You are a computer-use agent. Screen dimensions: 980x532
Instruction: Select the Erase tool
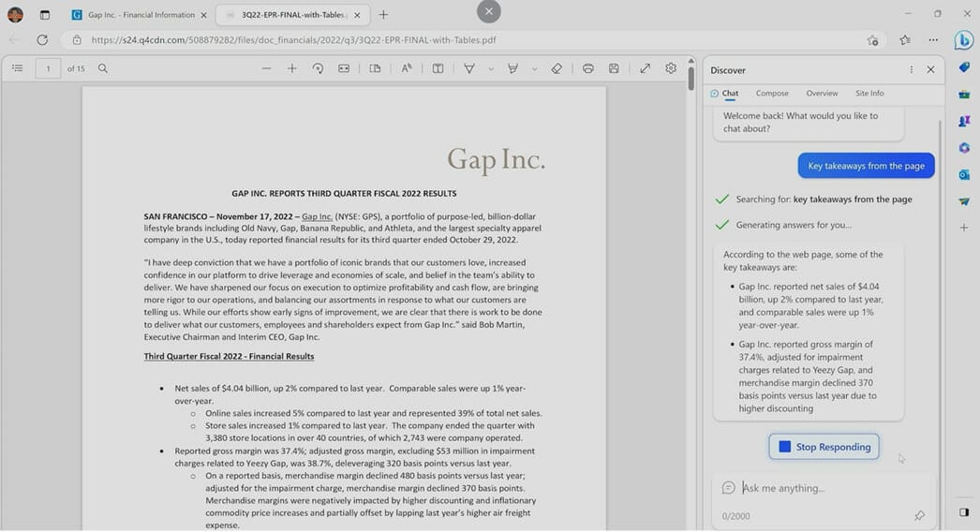(x=557, y=68)
